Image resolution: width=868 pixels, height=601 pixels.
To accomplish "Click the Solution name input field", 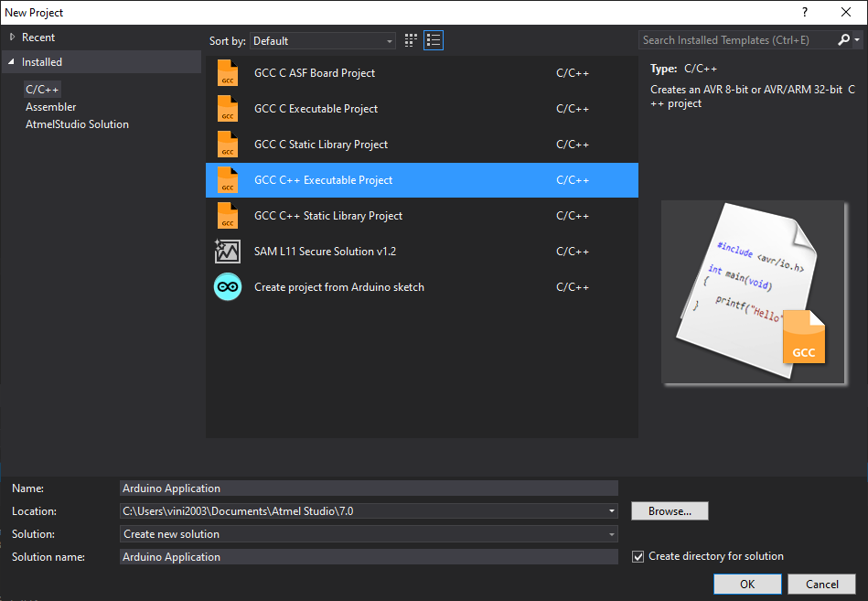I will [369, 557].
